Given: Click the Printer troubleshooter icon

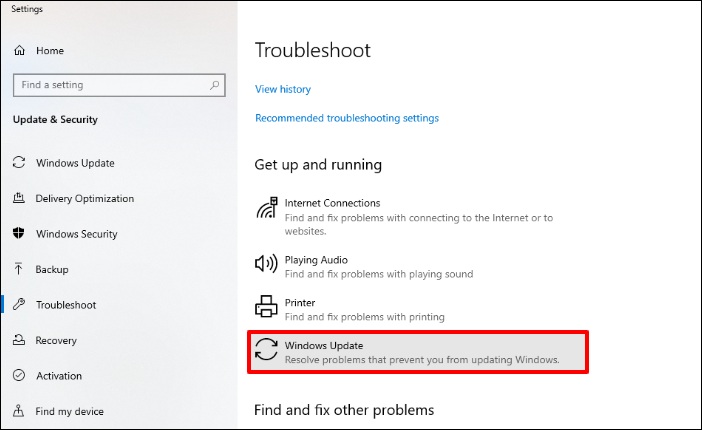Looking at the screenshot, I should coord(266,307).
